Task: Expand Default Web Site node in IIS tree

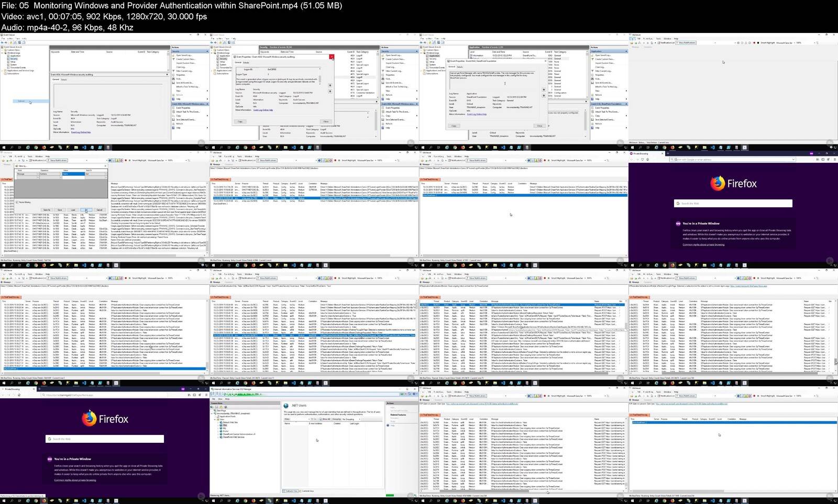Action: (219, 422)
